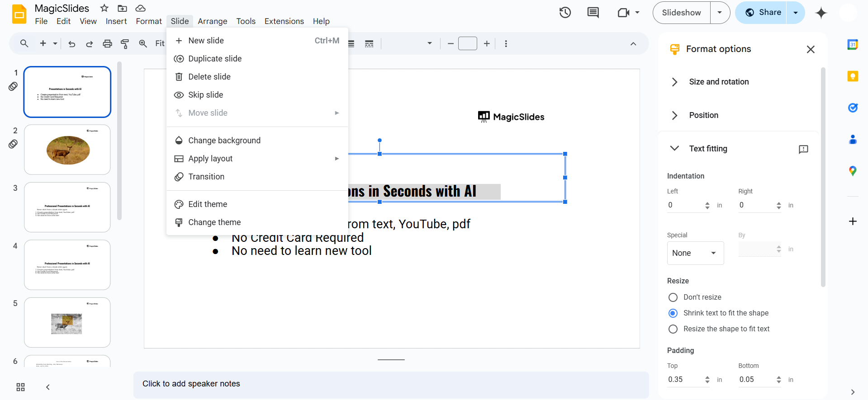Select Don't resize option
Viewport: 868px width, 400px height.
pos(673,297)
